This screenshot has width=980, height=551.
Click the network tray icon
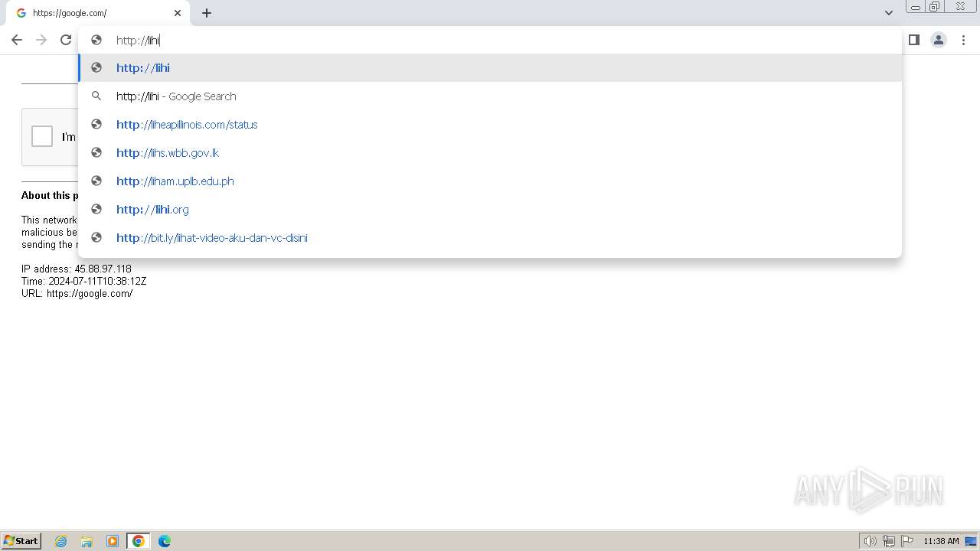(889, 541)
